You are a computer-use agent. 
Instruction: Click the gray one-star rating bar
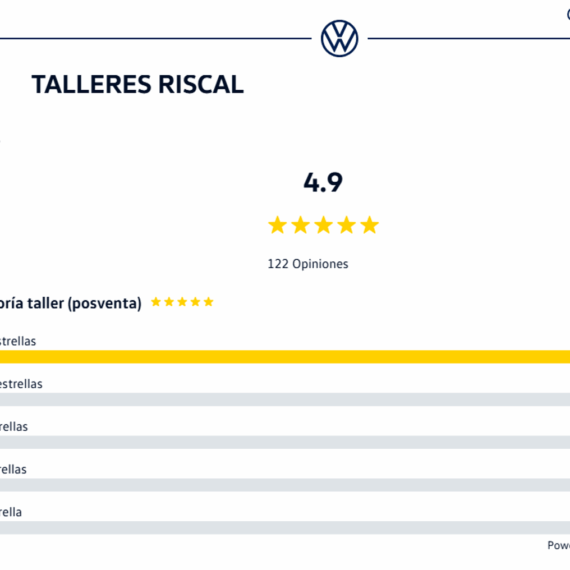[285, 527]
